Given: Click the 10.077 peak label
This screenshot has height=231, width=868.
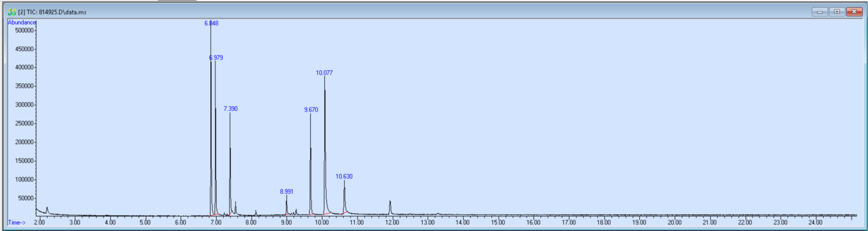Looking at the screenshot, I should click(325, 73).
